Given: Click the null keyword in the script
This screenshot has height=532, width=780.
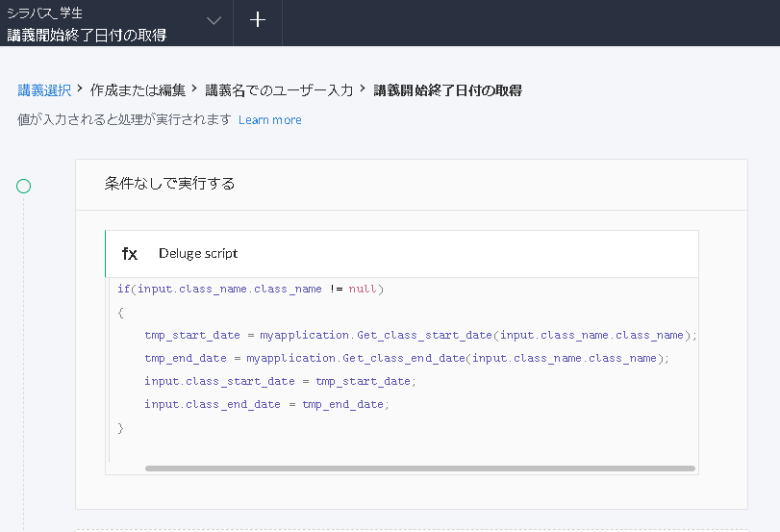Looking at the screenshot, I should pos(363,290).
